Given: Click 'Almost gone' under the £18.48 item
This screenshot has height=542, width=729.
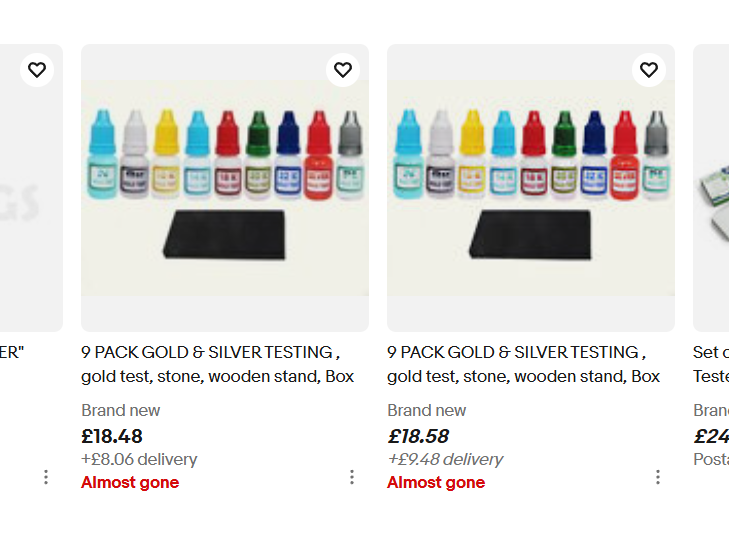Looking at the screenshot, I should click(x=130, y=482).
